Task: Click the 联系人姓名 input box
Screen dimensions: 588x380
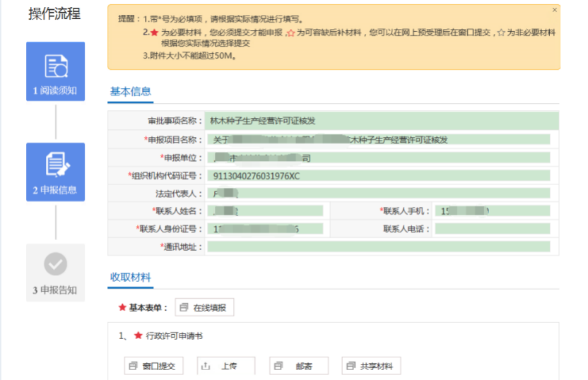Action: pos(265,210)
